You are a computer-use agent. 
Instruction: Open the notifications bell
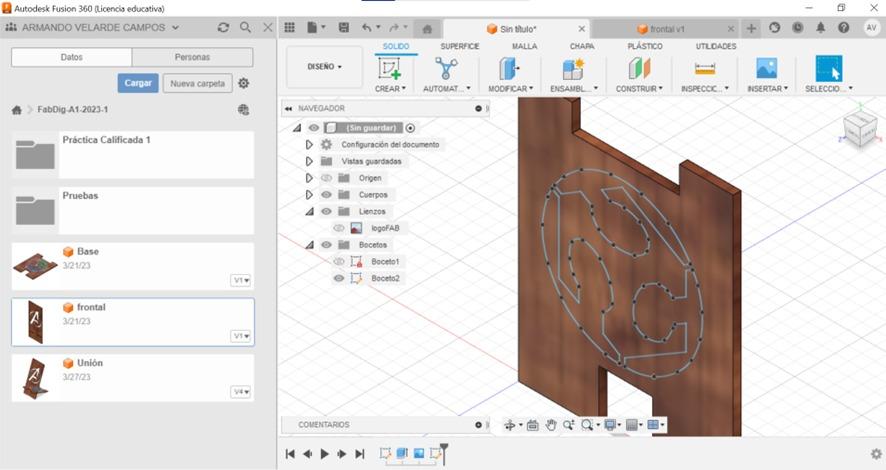point(820,27)
